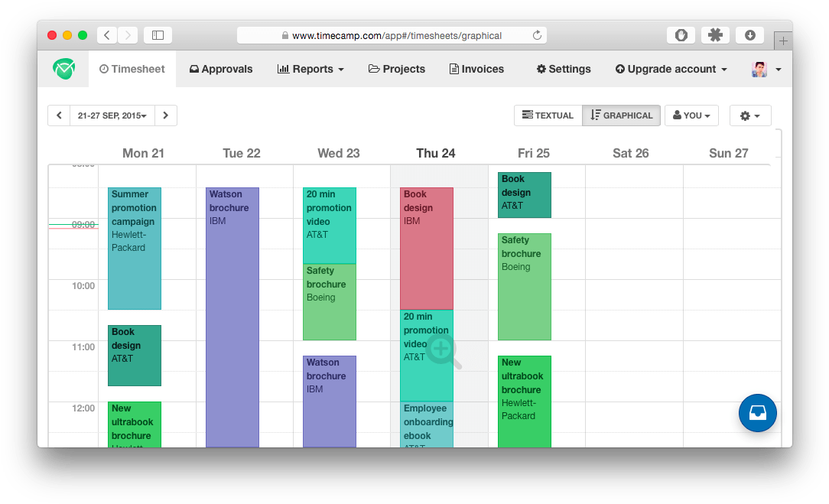Click the puzzle piece extension icon
The height and width of the screenshot is (504, 829).
715,35
